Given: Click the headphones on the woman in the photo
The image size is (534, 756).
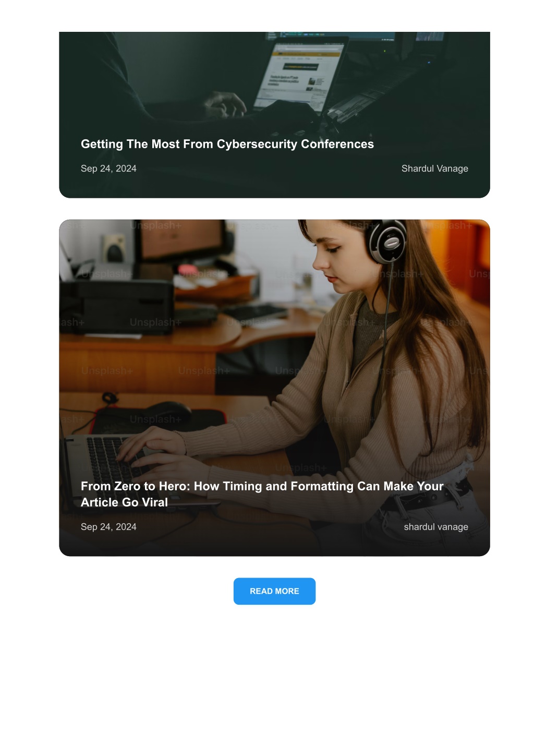Looking at the screenshot, I should (387, 240).
